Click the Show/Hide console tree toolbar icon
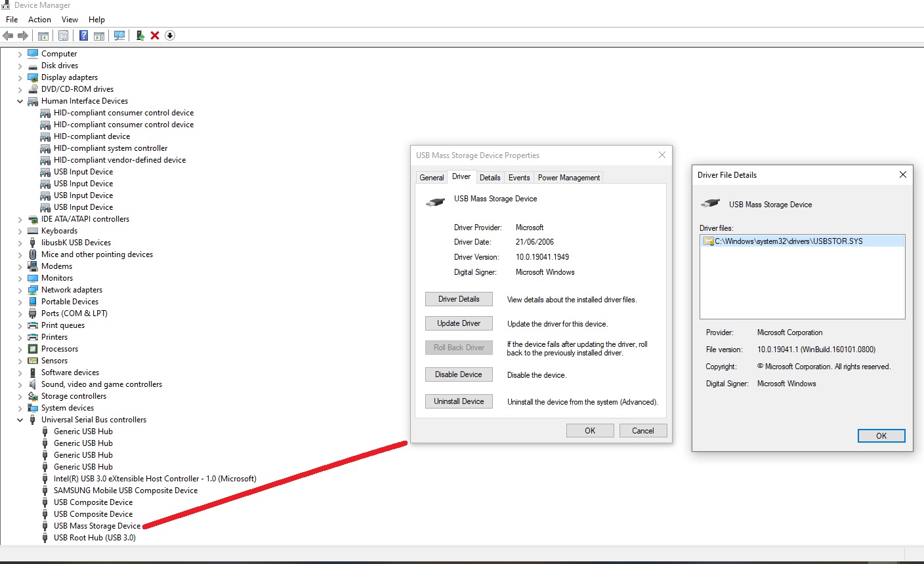Viewport: 924px width, 564px height. (43, 35)
